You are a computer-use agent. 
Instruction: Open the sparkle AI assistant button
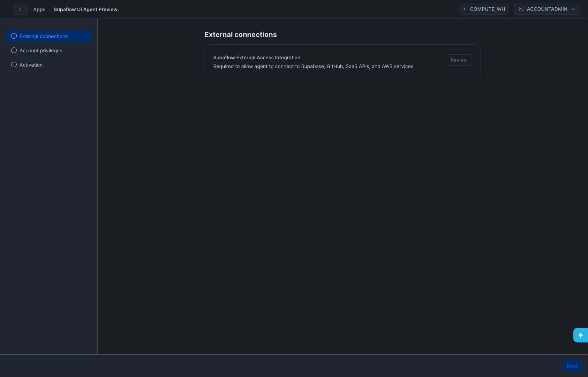580,335
